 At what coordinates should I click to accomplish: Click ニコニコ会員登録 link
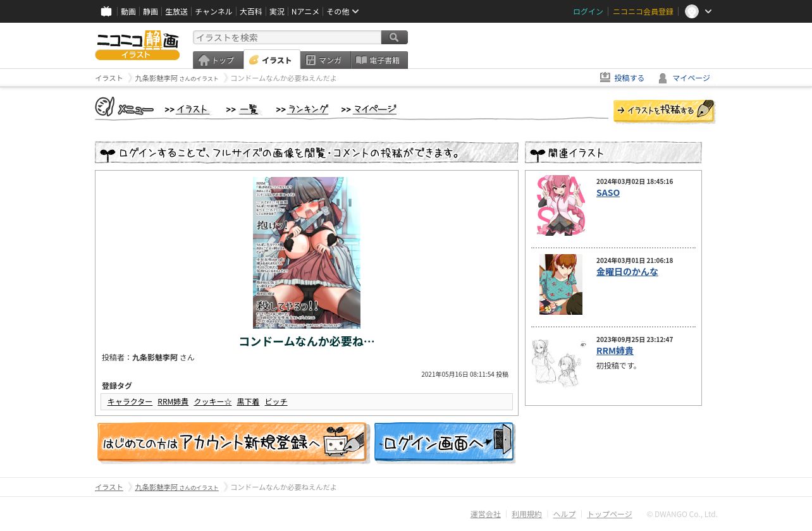643,11
